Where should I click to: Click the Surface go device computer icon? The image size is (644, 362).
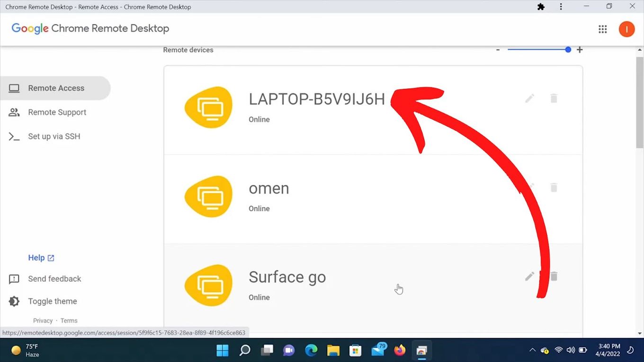click(x=208, y=285)
